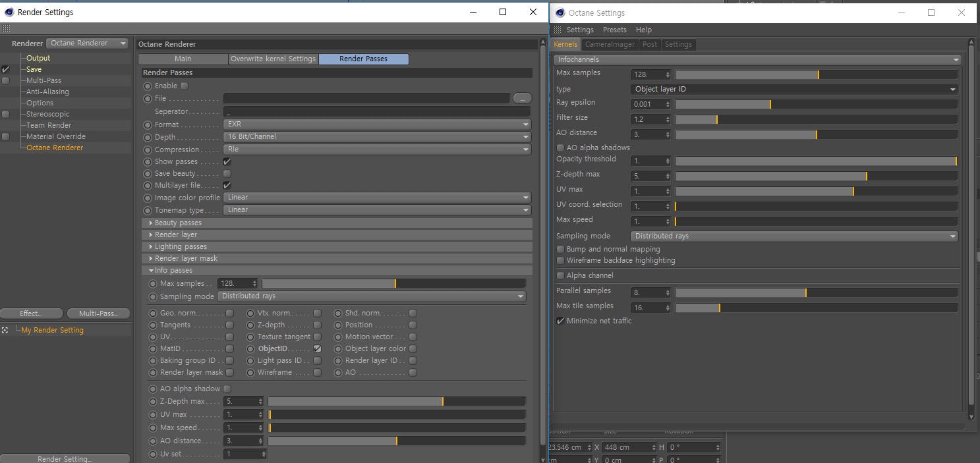The width and height of the screenshot is (980, 463).
Task: Click the File path input field
Action: 367,98
